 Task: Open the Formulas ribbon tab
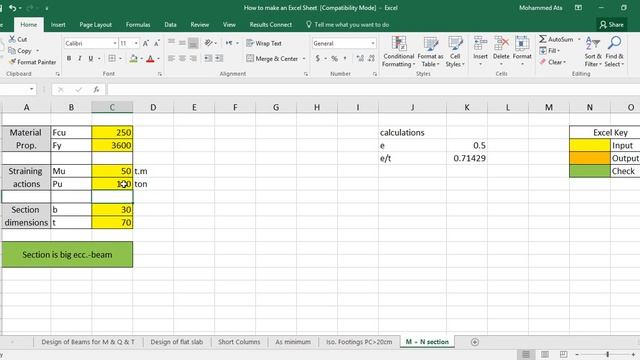[138, 24]
